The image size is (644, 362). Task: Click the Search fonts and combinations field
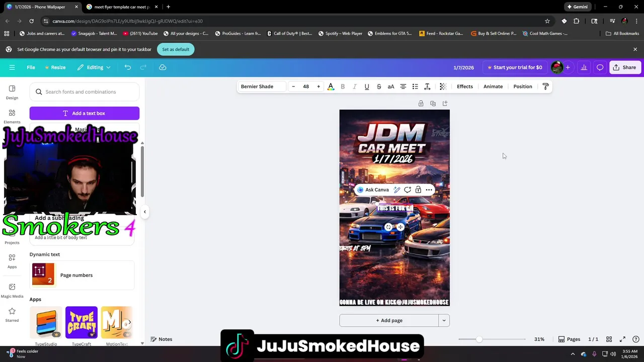[85, 92]
